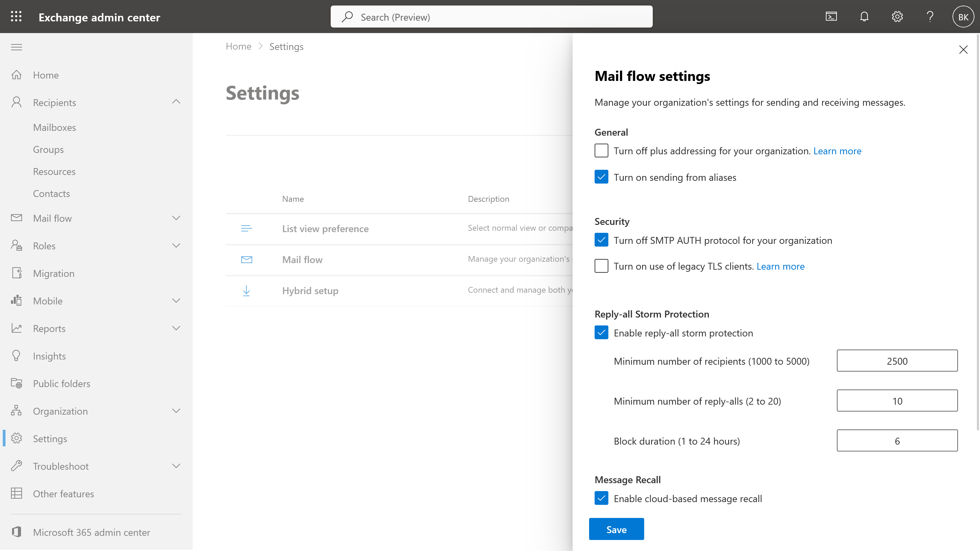The height and width of the screenshot is (551, 980).
Task: Click the panel vertical scrollbar
Action: coord(977,232)
